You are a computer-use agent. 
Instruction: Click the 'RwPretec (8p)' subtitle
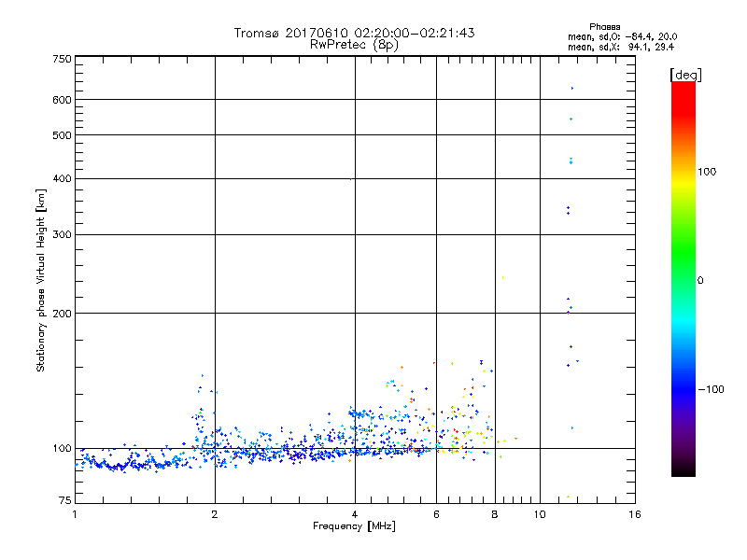coord(354,45)
